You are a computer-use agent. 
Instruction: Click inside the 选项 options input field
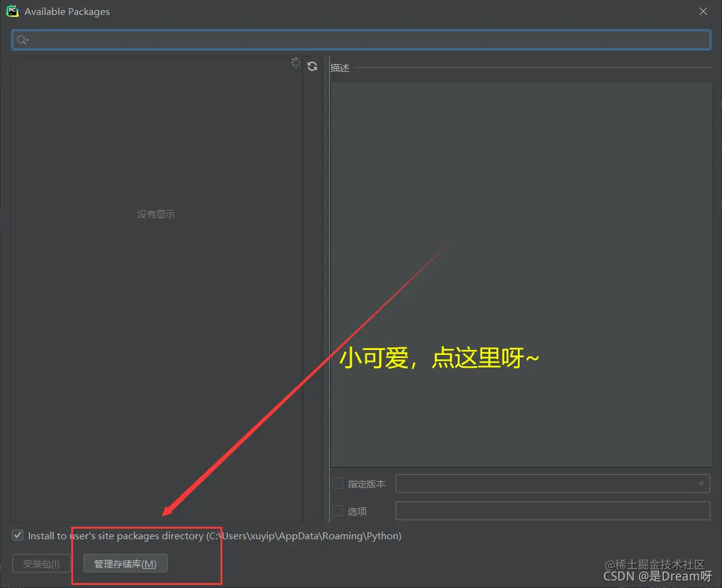click(x=553, y=511)
